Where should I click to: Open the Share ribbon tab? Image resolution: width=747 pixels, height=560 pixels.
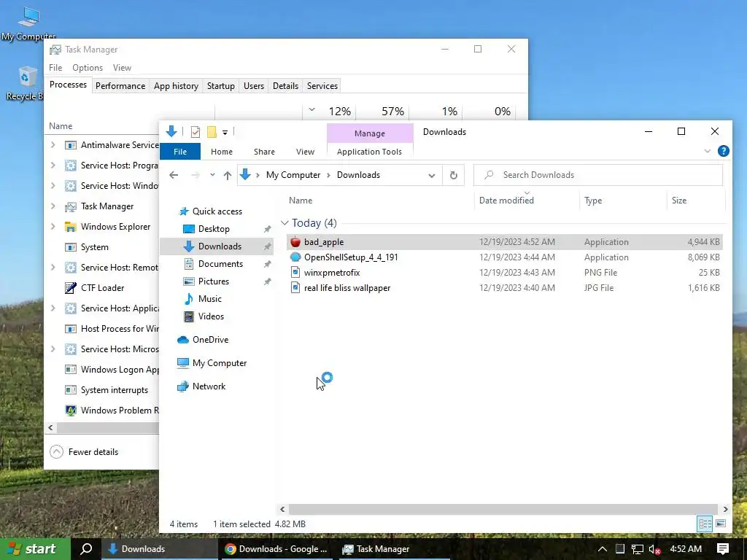click(264, 152)
